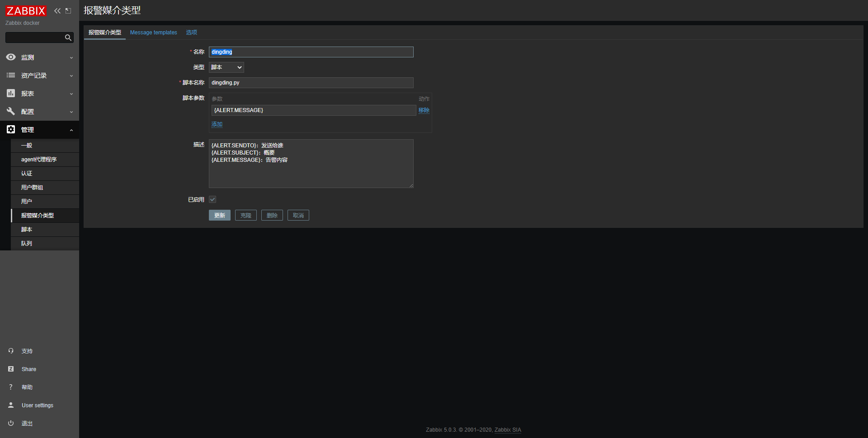Click 移除 next to {ALERT.MESSAGE}
868x438 pixels.
[x=424, y=110]
